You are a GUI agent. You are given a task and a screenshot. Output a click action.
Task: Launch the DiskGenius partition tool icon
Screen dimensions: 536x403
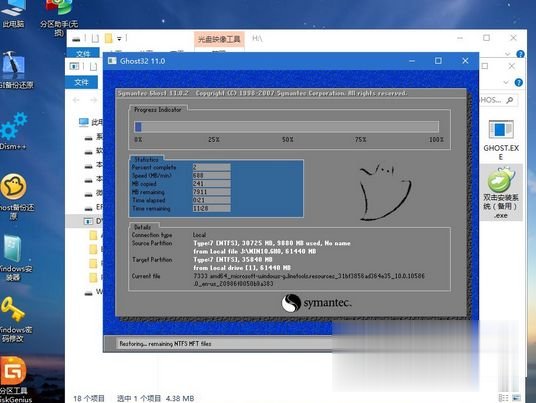(x=14, y=379)
